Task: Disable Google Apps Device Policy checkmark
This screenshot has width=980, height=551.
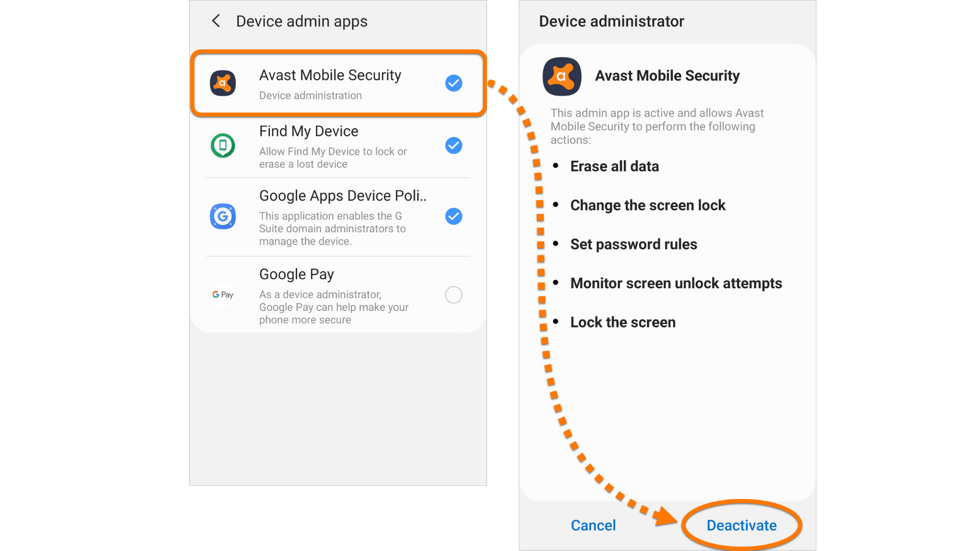Action: pos(454,216)
